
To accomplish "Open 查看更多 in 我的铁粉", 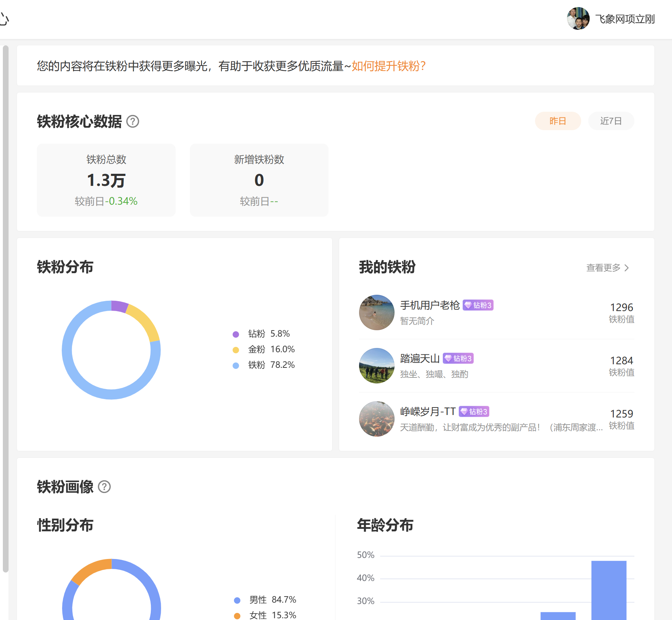I will point(607,267).
